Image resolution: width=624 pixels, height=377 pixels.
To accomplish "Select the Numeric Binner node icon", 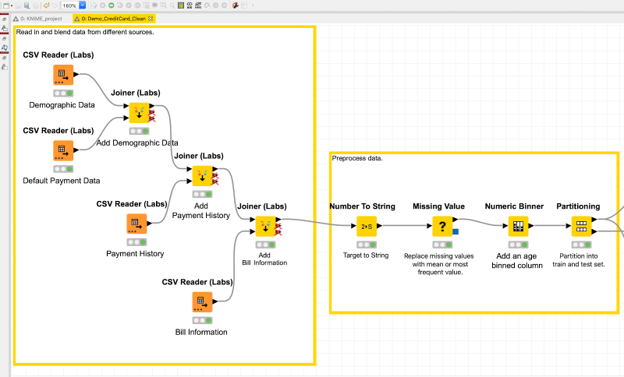I will click(518, 226).
